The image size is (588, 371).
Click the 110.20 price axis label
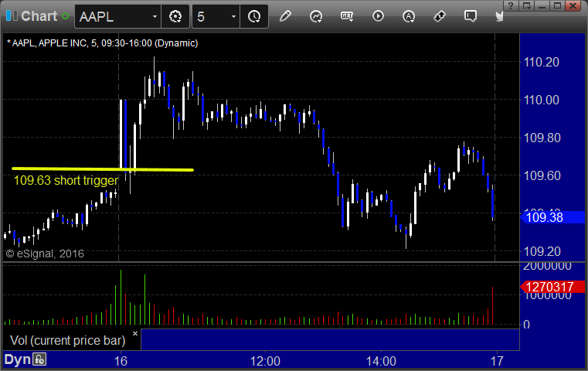[541, 62]
